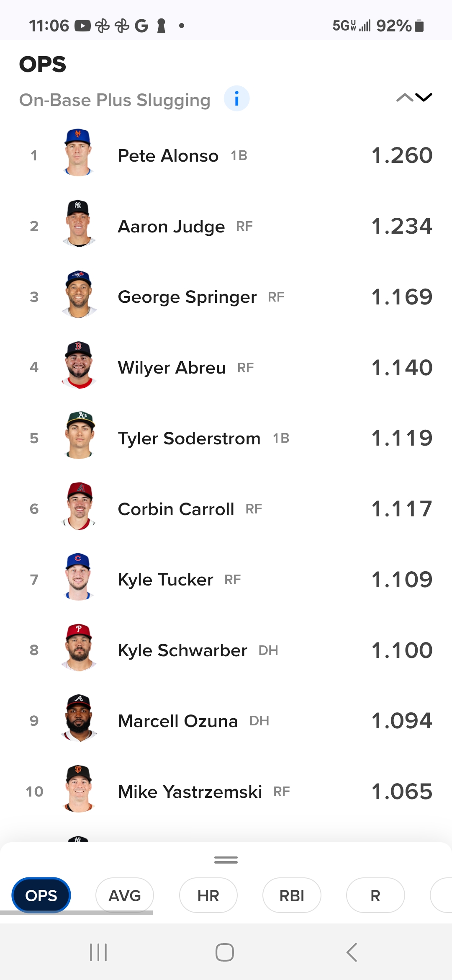This screenshot has height=980, width=452.
Task: Select Wilyer Abreu's name
Action: [x=172, y=368]
